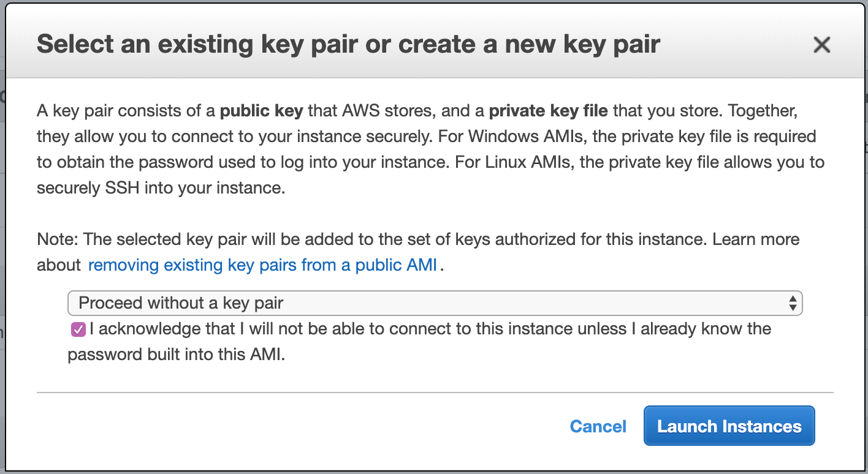Click the Cancel link
The width and height of the screenshot is (868, 474).
598,426
